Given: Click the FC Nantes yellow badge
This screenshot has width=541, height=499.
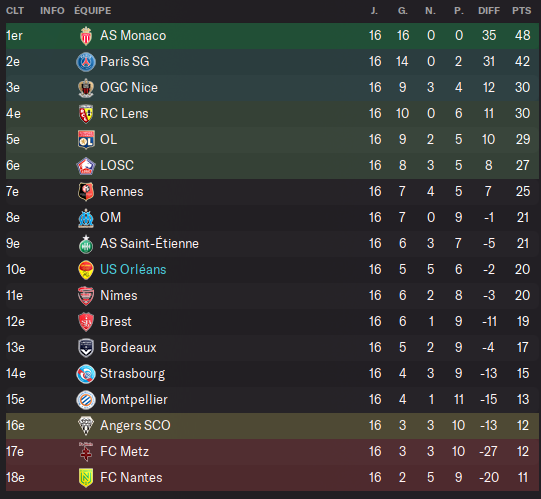Looking at the screenshot, I should (x=86, y=478).
